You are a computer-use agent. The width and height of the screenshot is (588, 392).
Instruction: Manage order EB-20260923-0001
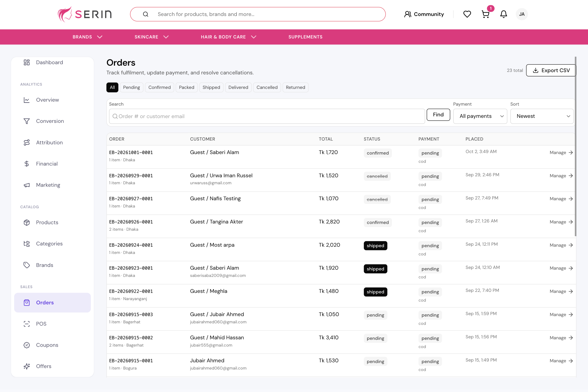(561, 268)
